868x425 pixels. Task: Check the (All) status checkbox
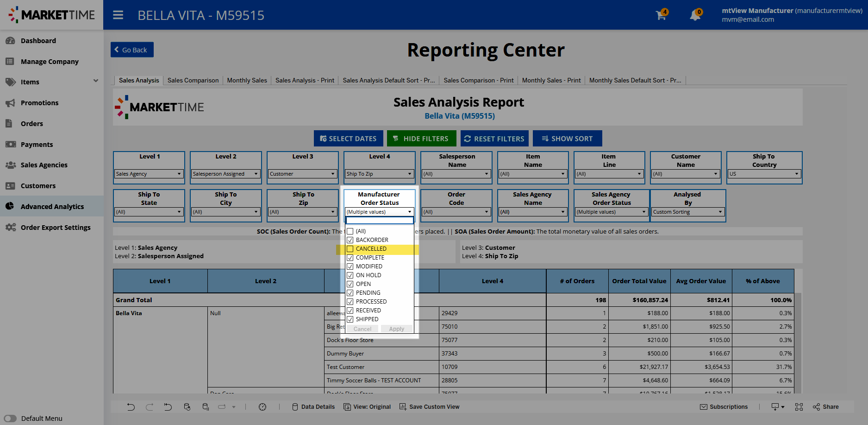point(350,231)
